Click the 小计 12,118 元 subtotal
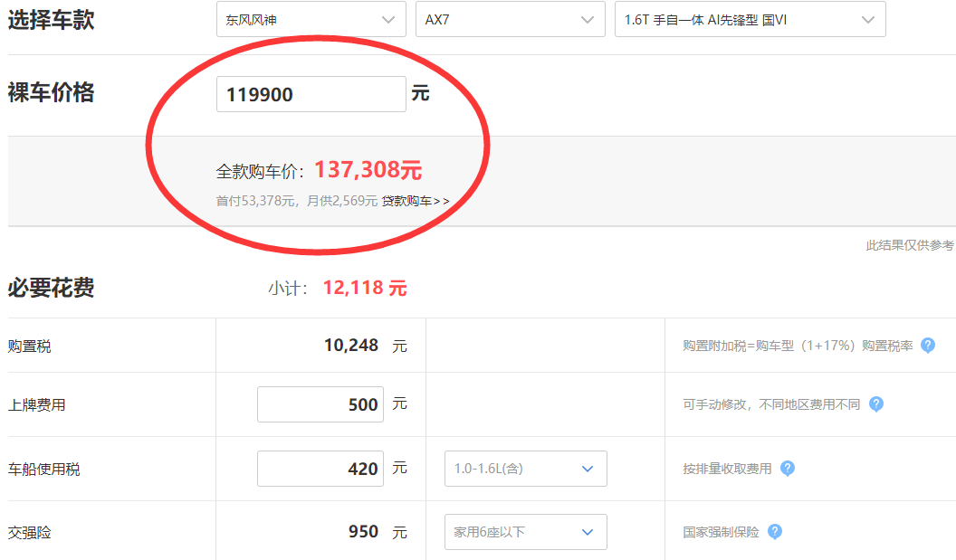 337,288
